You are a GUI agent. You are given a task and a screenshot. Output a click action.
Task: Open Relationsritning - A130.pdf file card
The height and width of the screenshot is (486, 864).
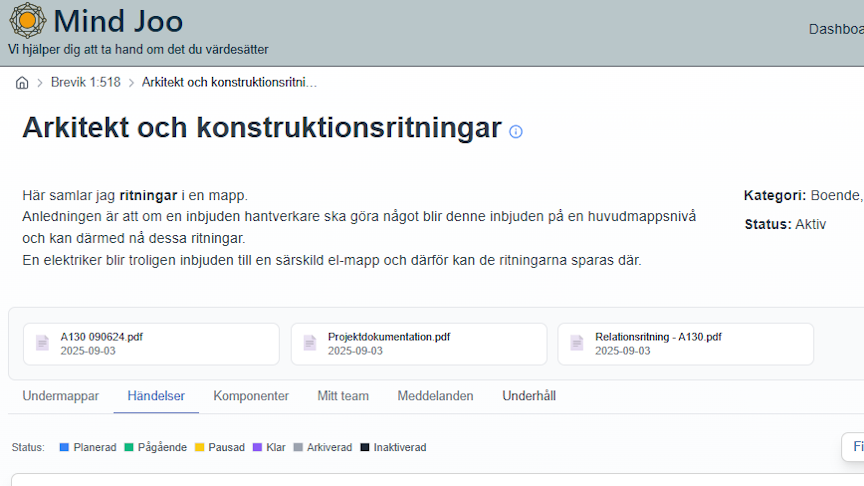(x=685, y=344)
